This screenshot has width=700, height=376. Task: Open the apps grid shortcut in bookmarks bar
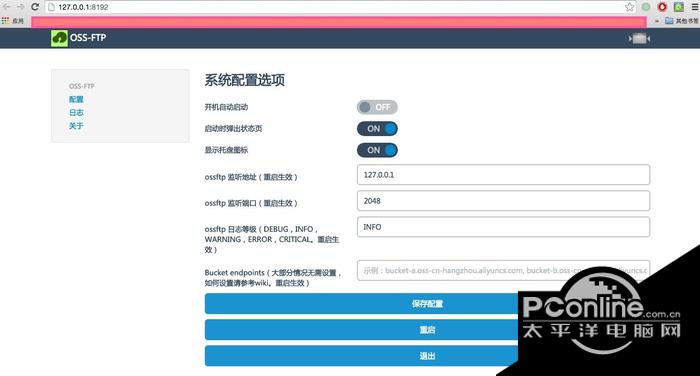coord(5,21)
